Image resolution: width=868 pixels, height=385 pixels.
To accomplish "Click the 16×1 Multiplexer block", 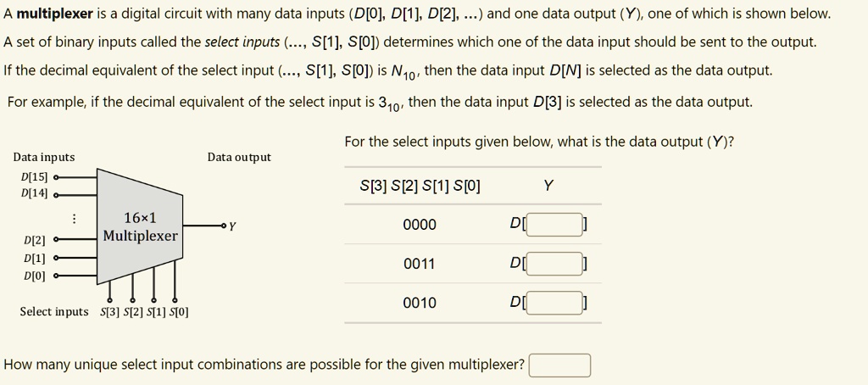I will [140, 226].
